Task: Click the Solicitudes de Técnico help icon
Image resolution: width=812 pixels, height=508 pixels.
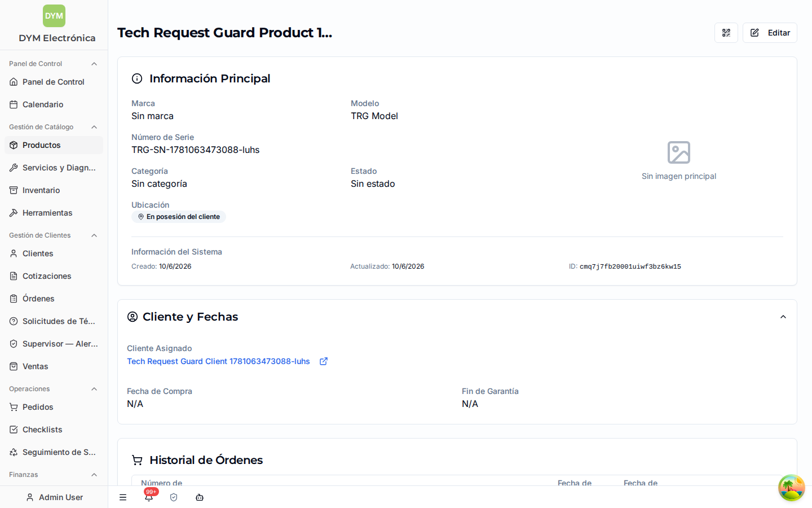Action: tap(14, 321)
